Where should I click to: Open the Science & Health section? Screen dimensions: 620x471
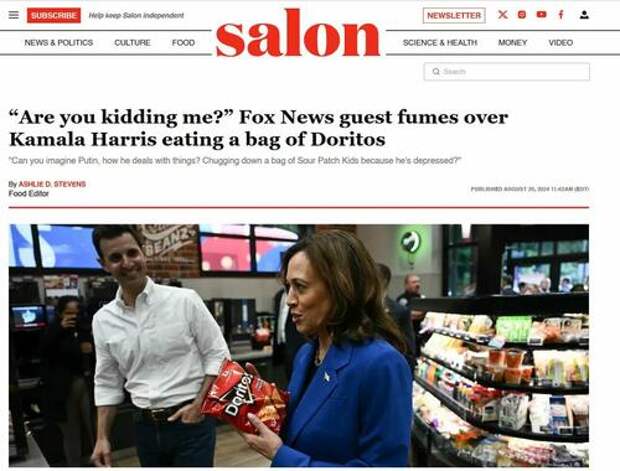pos(440,43)
